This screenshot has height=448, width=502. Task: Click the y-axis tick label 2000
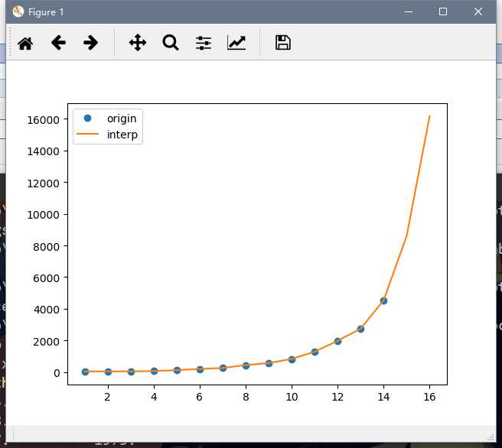(x=46, y=342)
